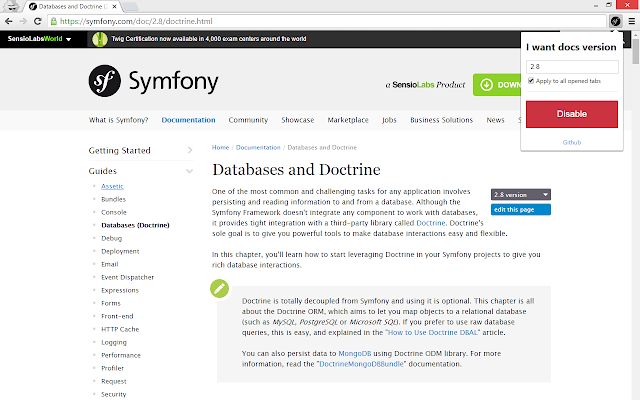Open the HTTP Cache guide
This screenshot has height=400, width=640.
(120, 329)
